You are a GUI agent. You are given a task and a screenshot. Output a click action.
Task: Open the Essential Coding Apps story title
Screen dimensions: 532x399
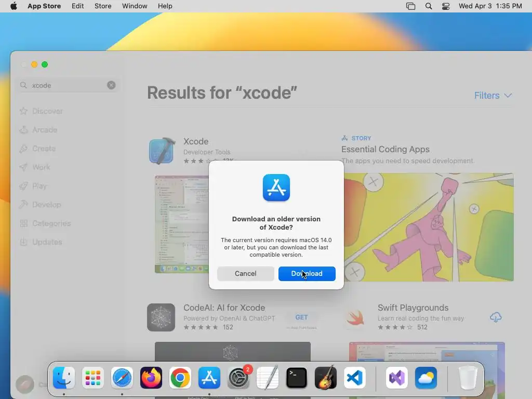(x=385, y=149)
